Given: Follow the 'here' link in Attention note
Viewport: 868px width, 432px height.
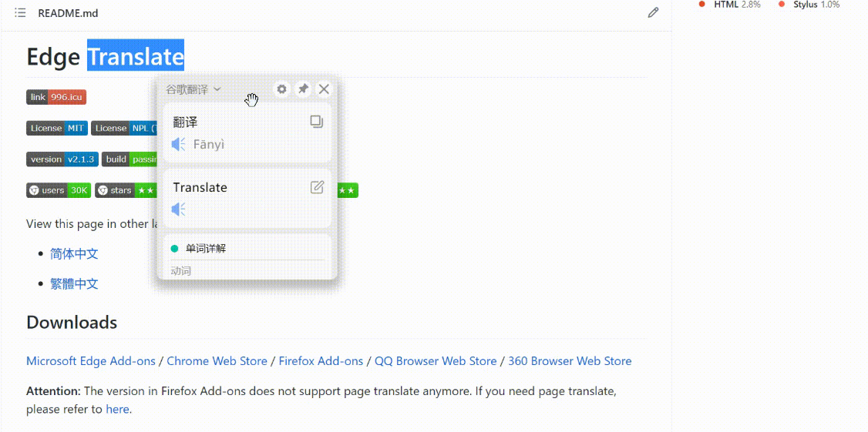Looking at the screenshot, I should [117, 410].
